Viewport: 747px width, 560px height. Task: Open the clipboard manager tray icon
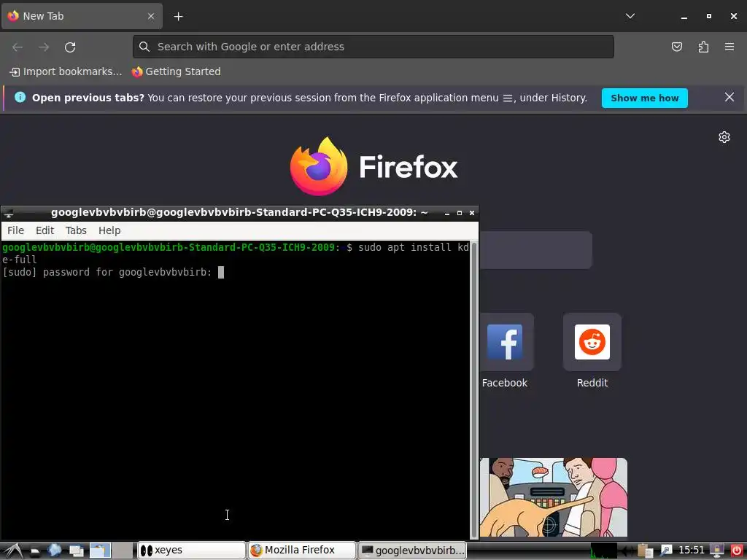[x=645, y=551]
